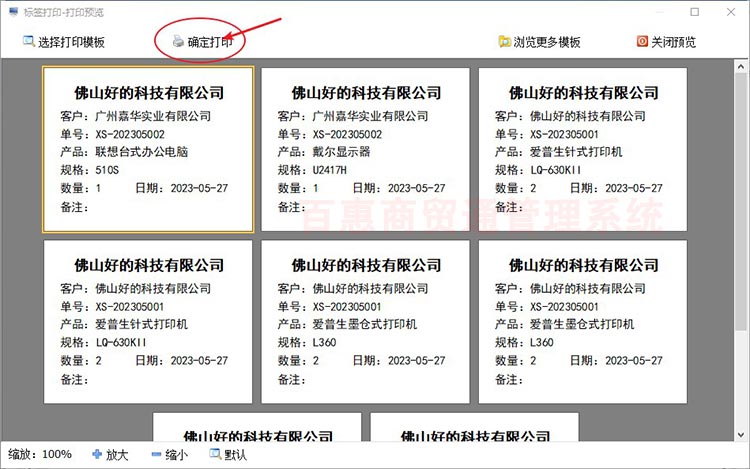This screenshot has width=750, height=469.
Task: Select label for 联想台式办公电脑
Action: click(148, 150)
